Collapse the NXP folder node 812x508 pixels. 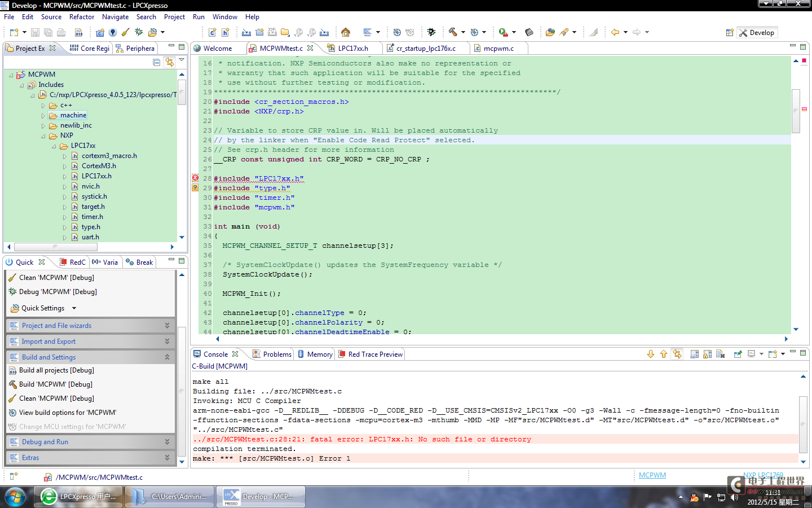43,136
